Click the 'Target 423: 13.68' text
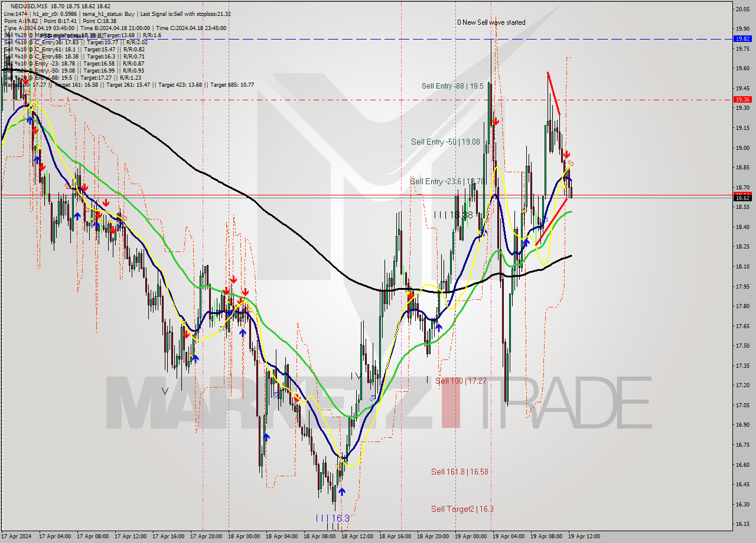The height and width of the screenshot is (543, 756). (180, 84)
